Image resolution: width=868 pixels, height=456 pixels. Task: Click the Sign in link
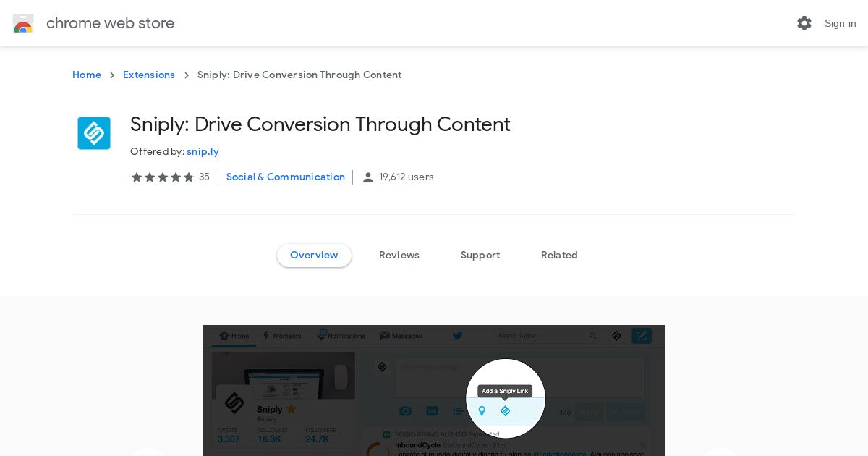point(841,23)
